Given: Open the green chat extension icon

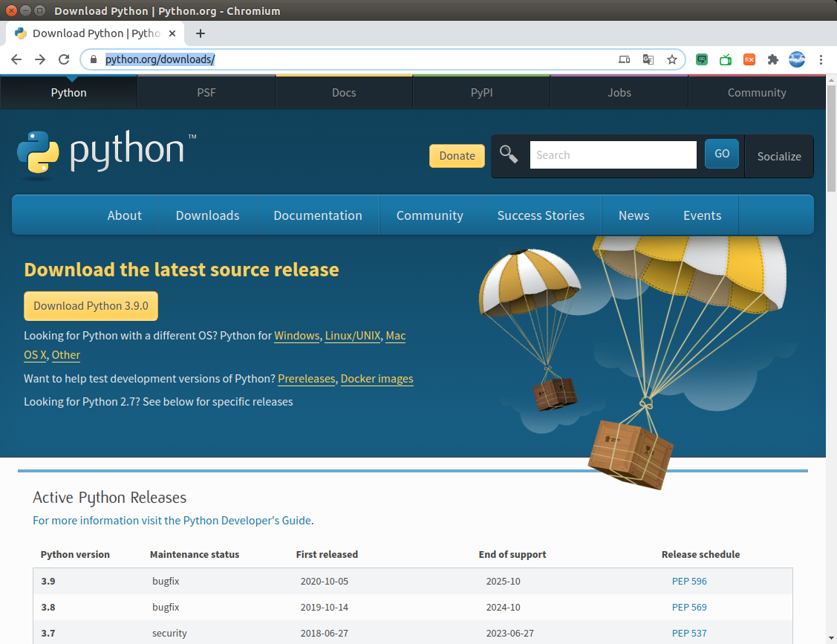Looking at the screenshot, I should click(x=701, y=59).
